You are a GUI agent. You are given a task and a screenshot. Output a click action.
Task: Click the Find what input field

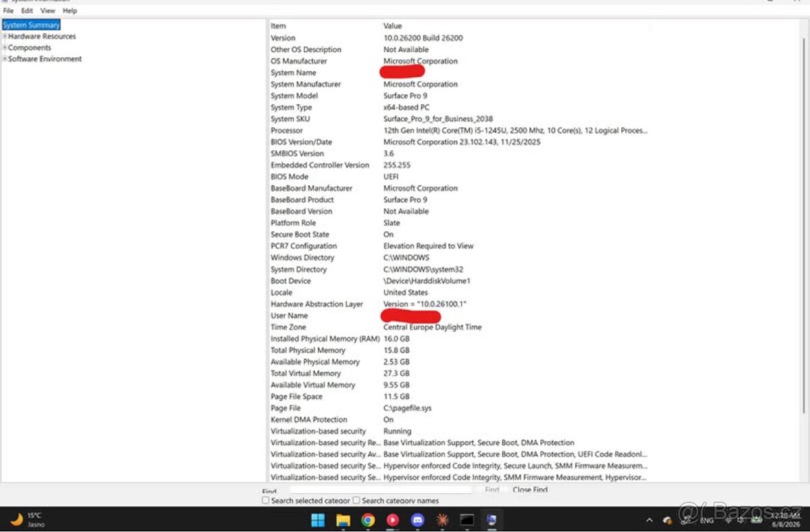coord(381,489)
